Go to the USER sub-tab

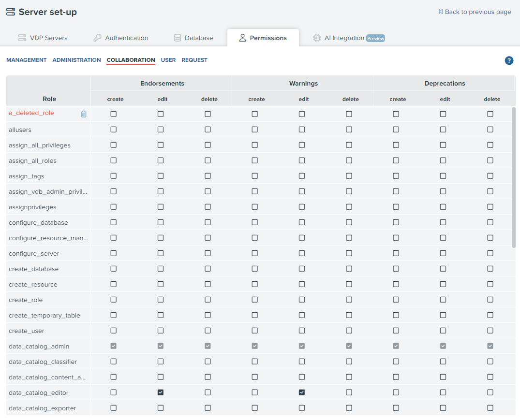168,60
